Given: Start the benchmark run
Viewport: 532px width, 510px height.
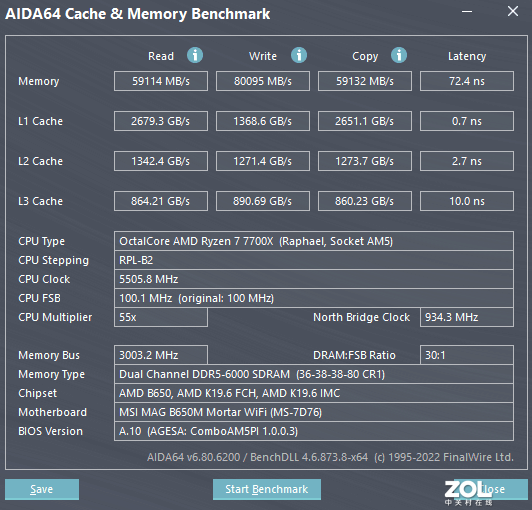Looking at the screenshot, I should click(x=267, y=489).
